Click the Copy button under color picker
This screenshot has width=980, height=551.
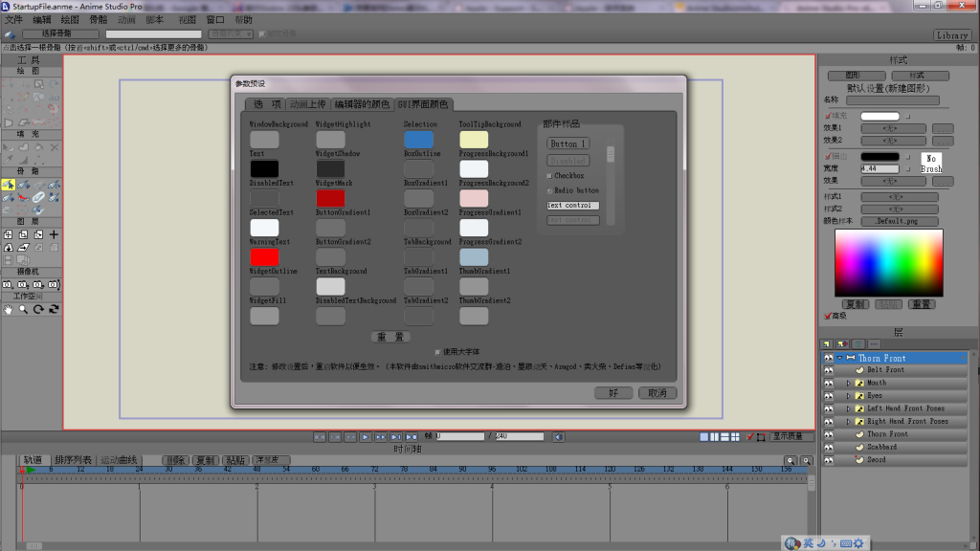[x=855, y=304]
